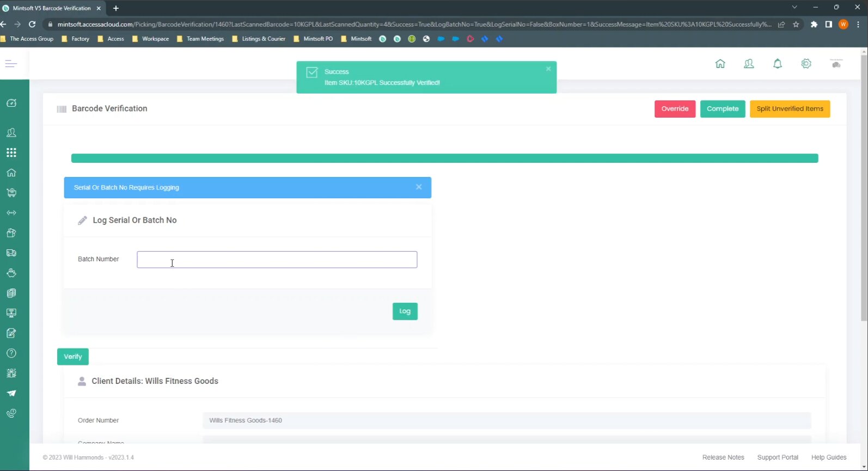Close the Serial Or Batch No alert

[x=419, y=187]
